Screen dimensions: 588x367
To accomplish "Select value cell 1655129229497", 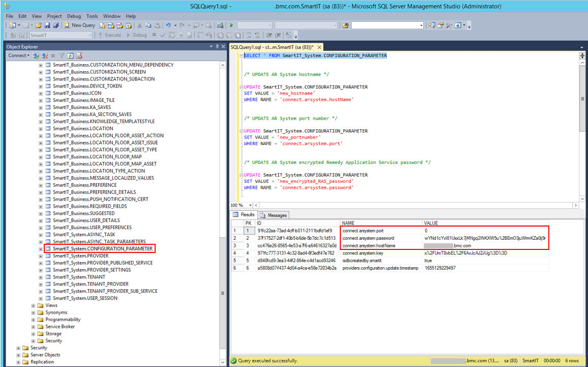I will pyautogui.click(x=485, y=268).
